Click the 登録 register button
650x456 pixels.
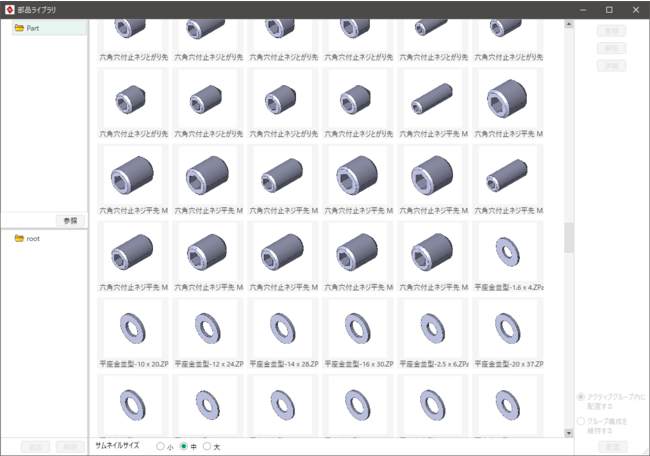611,31
